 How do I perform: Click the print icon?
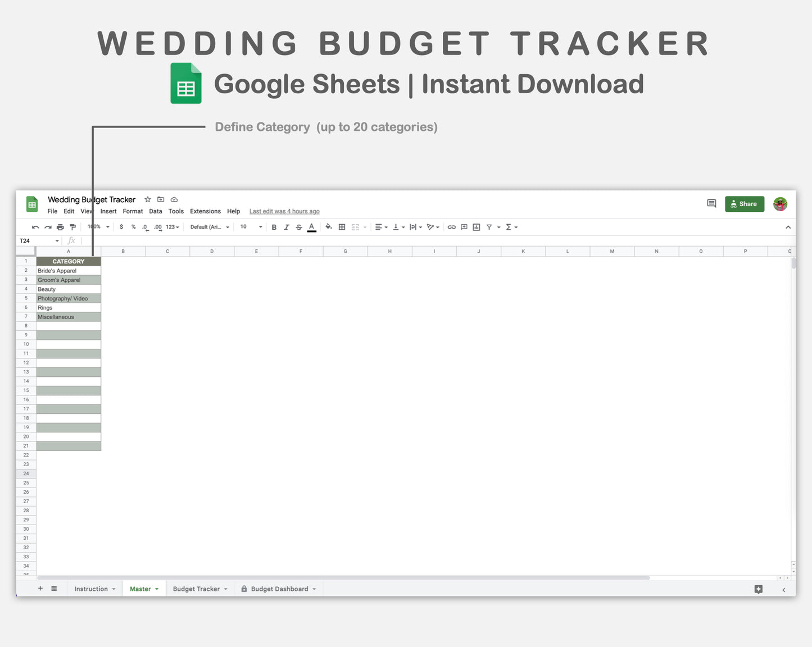pos(60,227)
